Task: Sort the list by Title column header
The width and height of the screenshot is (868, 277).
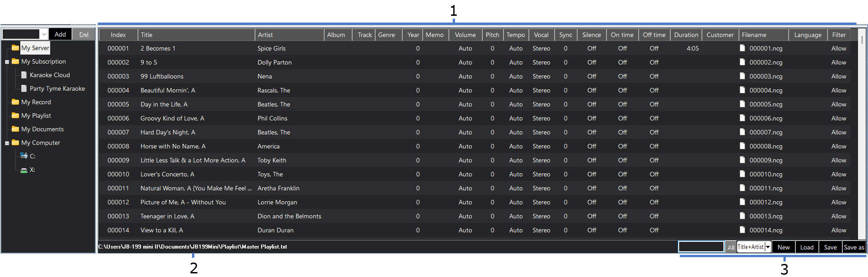Action: [196, 35]
